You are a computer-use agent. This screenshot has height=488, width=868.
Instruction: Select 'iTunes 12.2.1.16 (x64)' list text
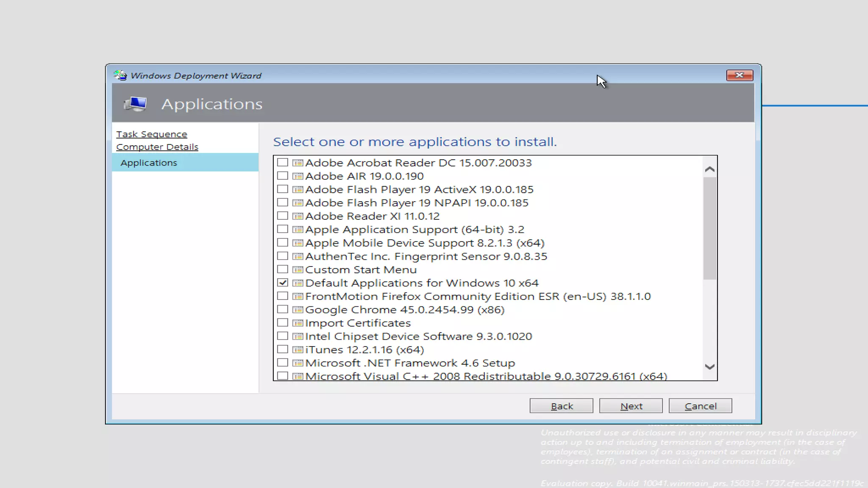[364, 350]
